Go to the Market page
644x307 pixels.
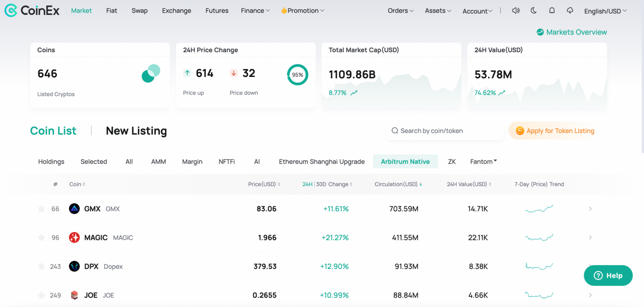click(81, 10)
